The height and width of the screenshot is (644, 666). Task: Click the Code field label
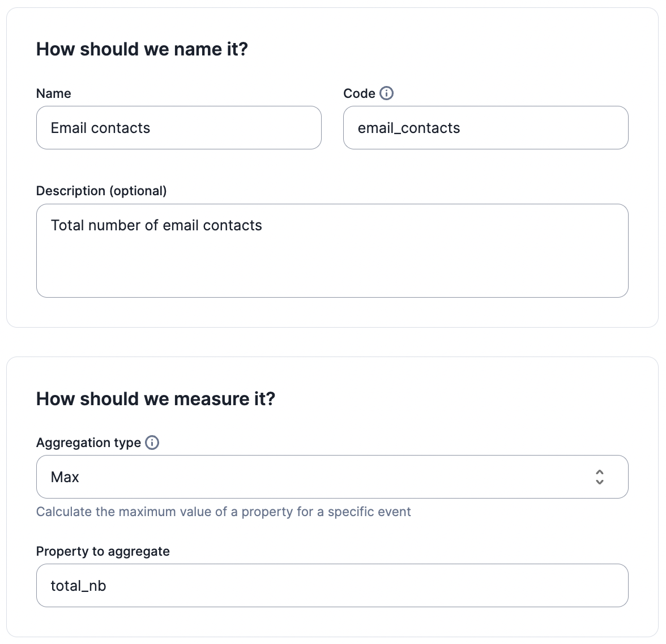point(359,93)
